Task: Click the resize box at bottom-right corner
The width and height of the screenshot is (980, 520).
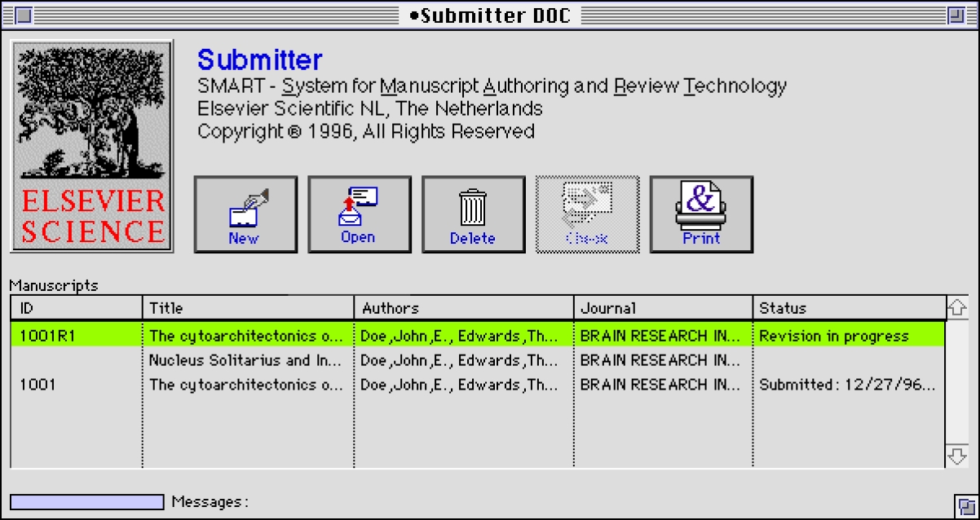Action: point(965,505)
